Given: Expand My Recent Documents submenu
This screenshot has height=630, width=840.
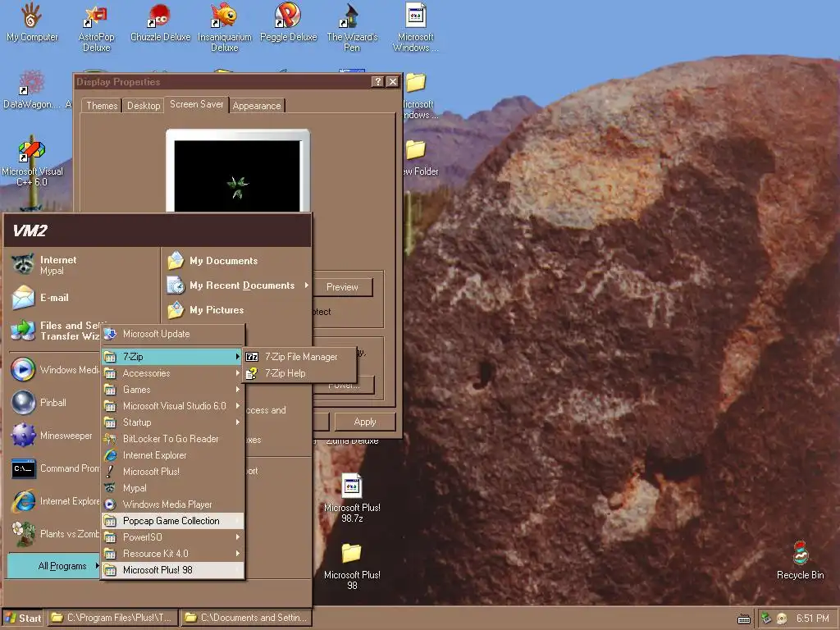Looking at the screenshot, I should pos(237,285).
